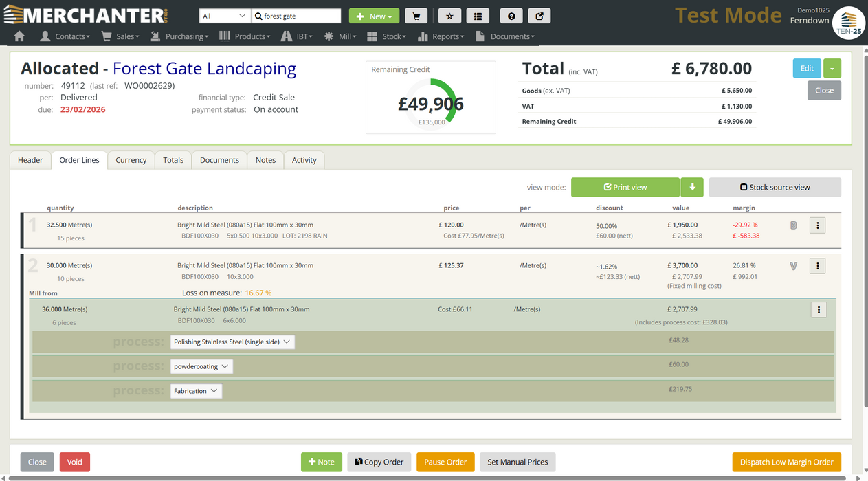Click the Pause Order button
This screenshot has width=868, height=481.
445,462
